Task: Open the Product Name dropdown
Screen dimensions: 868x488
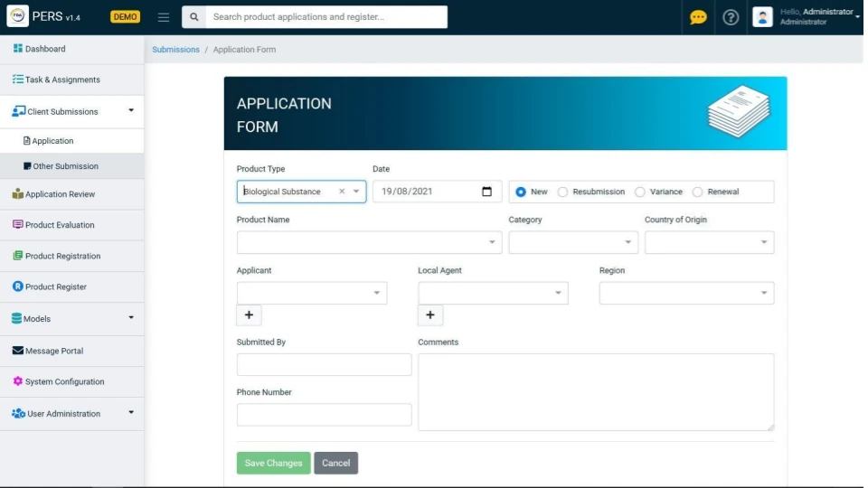Action: [369, 242]
